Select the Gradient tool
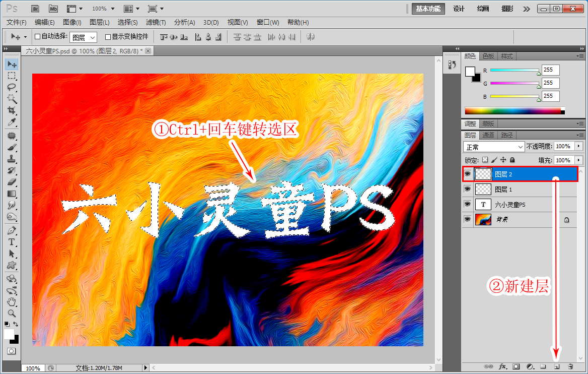The height and width of the screenshot is (374, 588). pos(12,194)
